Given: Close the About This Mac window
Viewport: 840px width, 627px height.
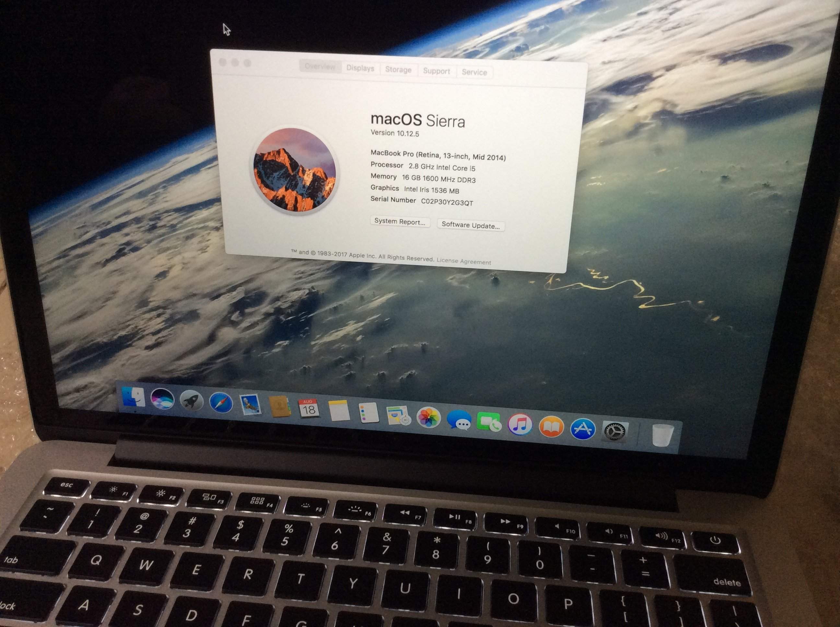Looking at the screenshot, I should point(223,62).
